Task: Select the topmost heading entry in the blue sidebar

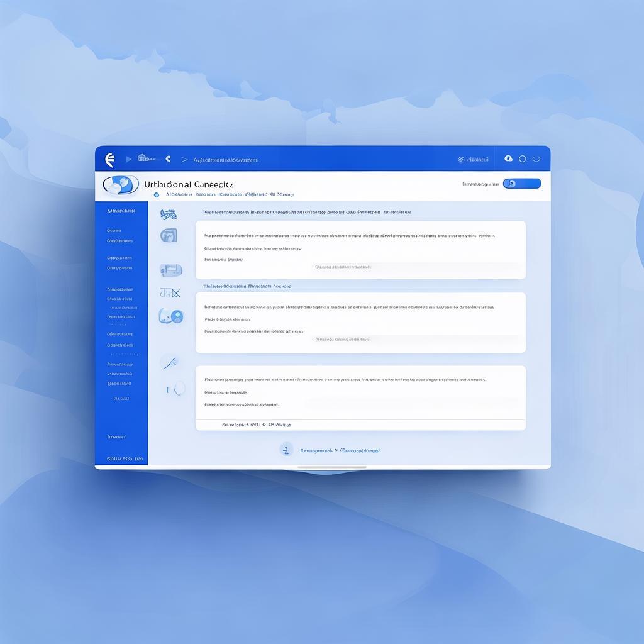Action: 121,211
